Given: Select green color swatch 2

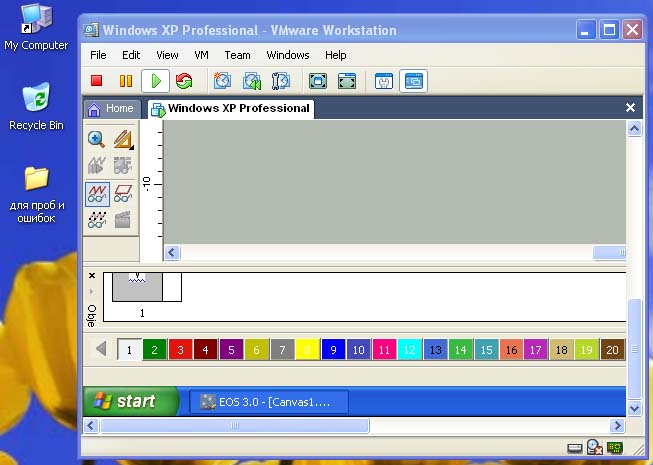Looking at the screenshot, I should [155, 350].
